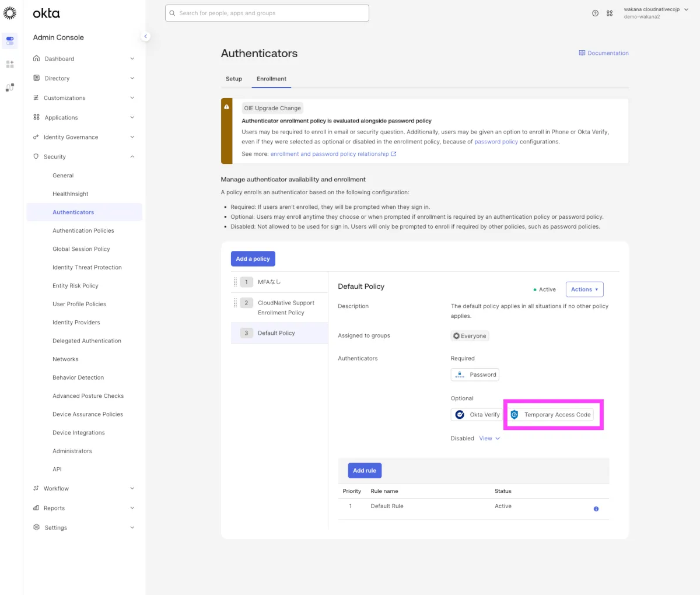The width and height of the screenshot is (700, 595).
Task: Click the info icon on Default Rule row
Action: pyautogui.click(x=596, y=509)
